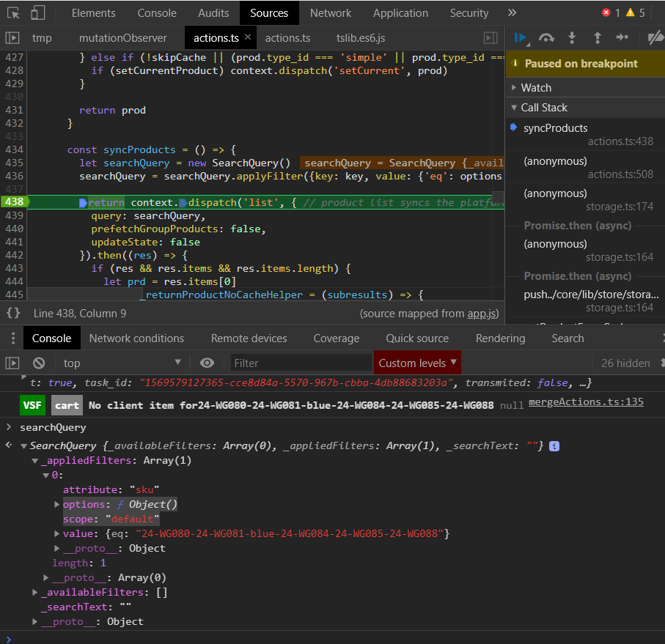Select anonymous frame at actions.ts:508
The image size is (665, 644).
tap(585, 167)
